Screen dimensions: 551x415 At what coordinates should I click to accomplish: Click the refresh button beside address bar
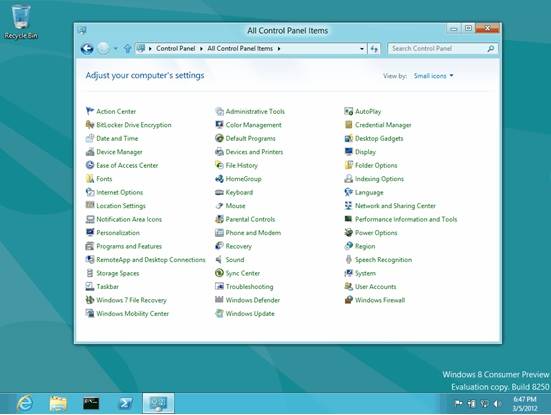point(374,49)
